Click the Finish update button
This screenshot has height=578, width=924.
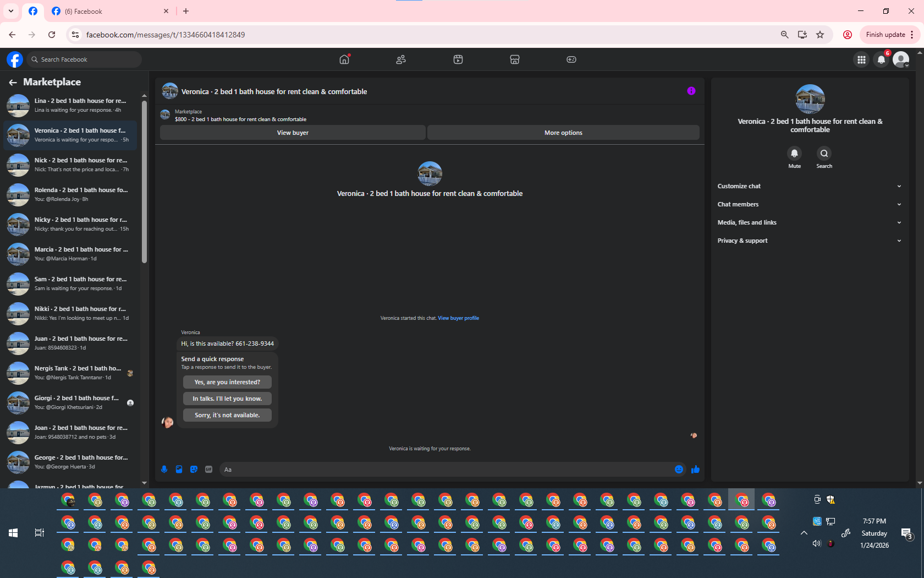coord(885,35)
